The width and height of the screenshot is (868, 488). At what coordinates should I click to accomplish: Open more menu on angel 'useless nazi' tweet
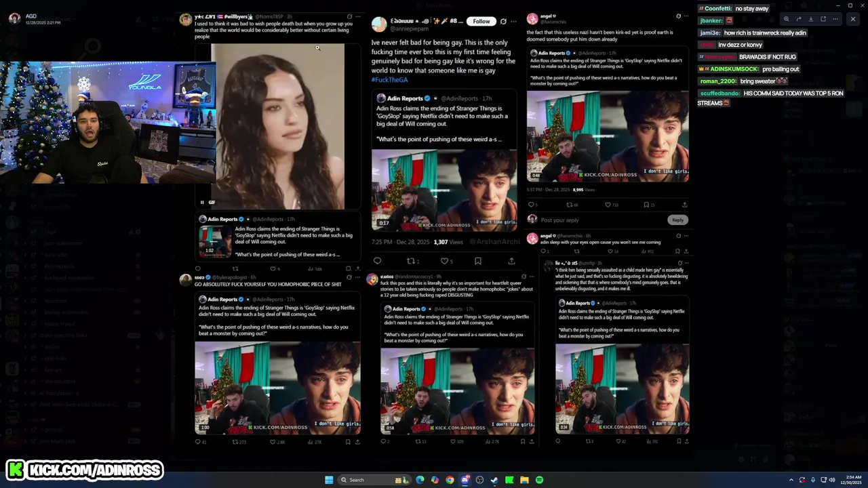click(687, 16)
